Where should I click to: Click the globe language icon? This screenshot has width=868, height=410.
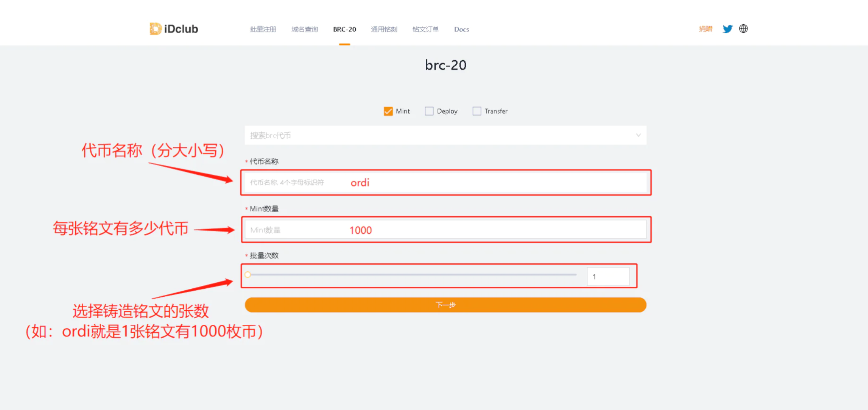(743, 28)
